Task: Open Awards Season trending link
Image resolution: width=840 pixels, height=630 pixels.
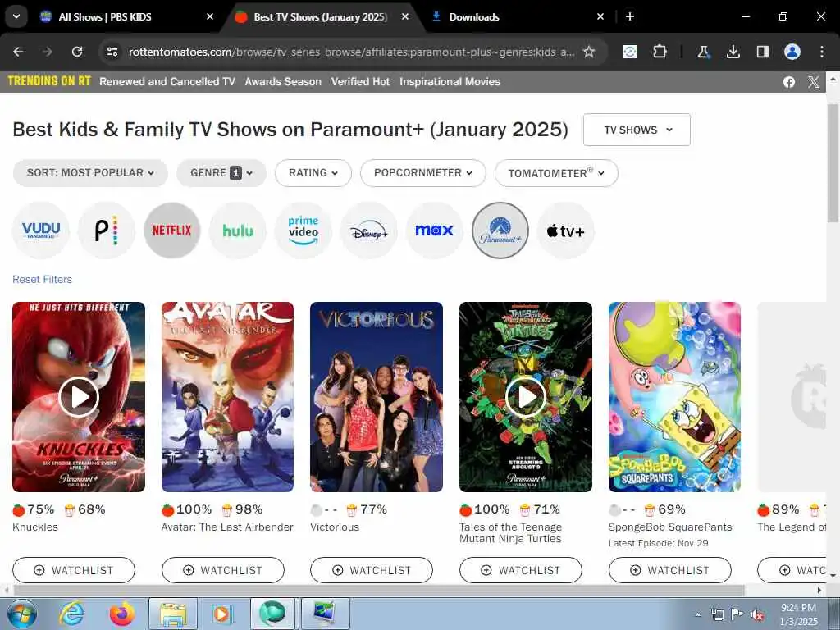Action: 283,81
